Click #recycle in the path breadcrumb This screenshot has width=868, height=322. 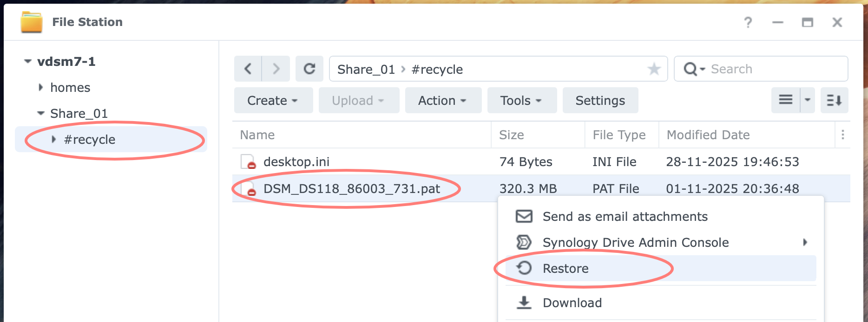point(437,69)
